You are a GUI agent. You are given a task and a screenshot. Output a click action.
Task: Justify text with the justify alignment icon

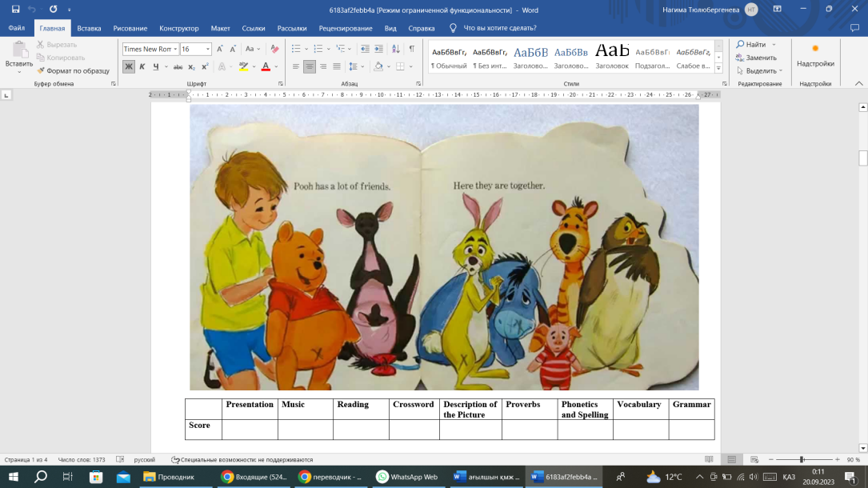coord(337,67)
